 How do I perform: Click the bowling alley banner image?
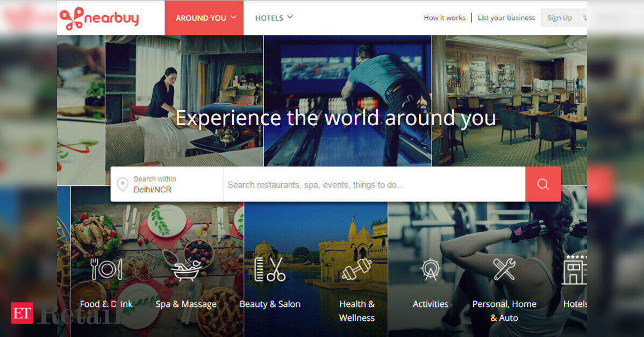click(347, 101)
